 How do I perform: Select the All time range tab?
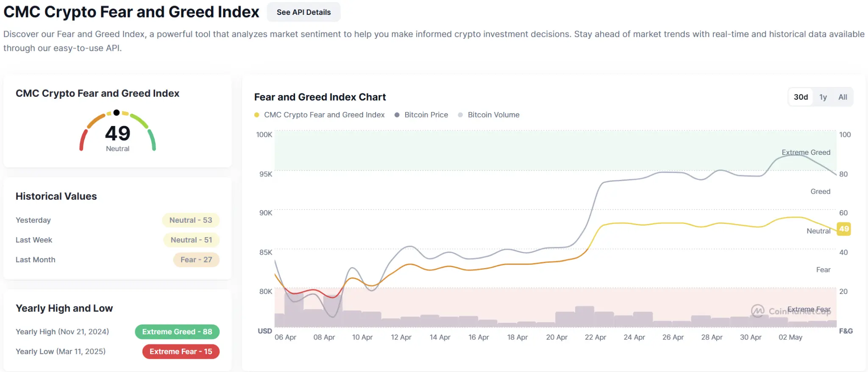[x=843, y=97]
